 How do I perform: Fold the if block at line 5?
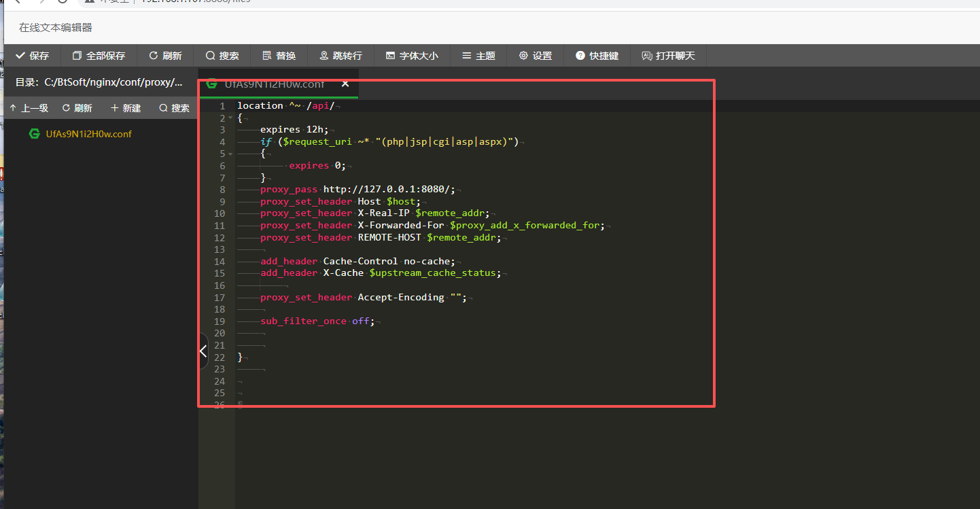pyautogui.click(x=230, y=154)
